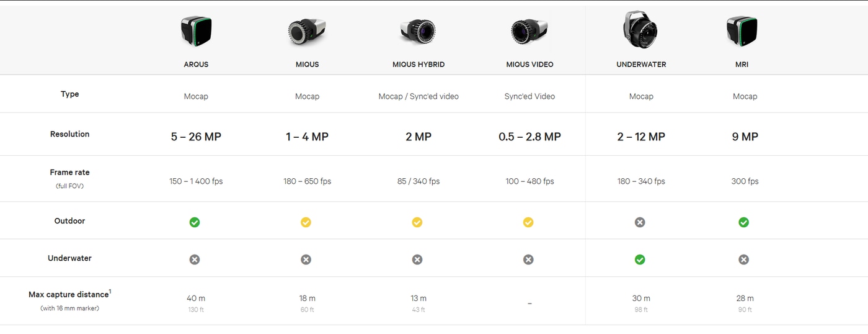Click the '130 ft' distance value

(x=196, y=310)
